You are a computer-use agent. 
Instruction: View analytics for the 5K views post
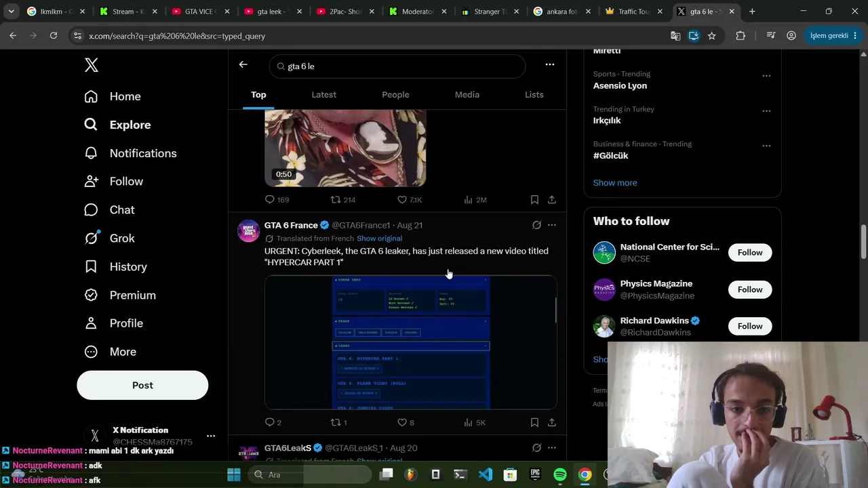(x=474, y=422)
